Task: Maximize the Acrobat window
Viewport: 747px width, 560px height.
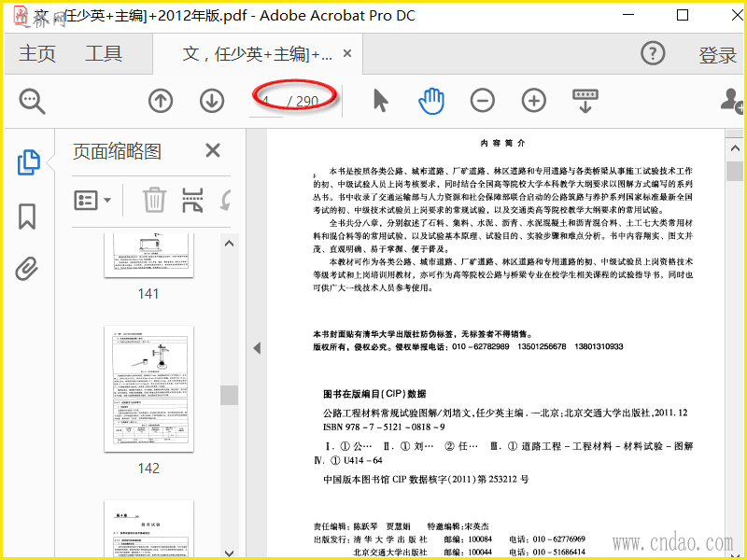Action: [x=683, y=15]
